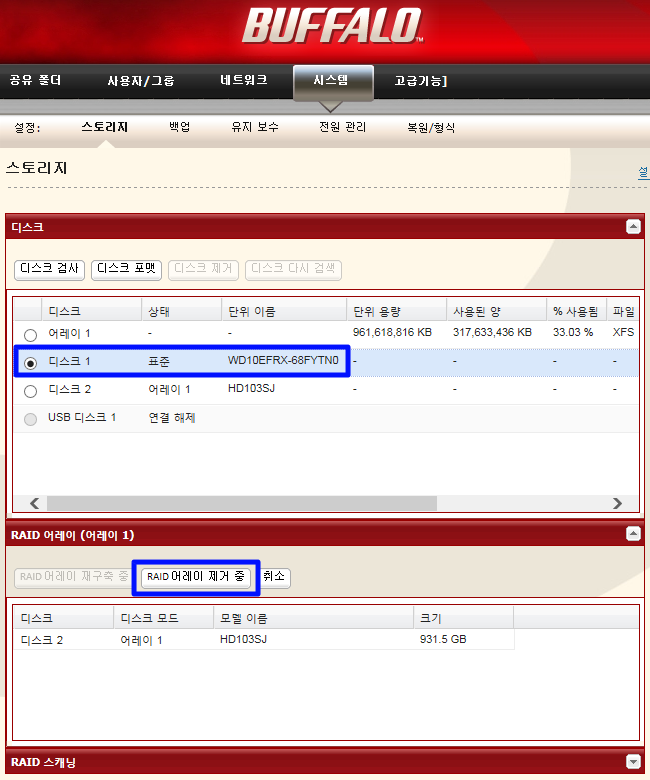650x780 pixels.
Task: Click the horizontal scrollbar thumb of disk table
Action: point(242,503)
